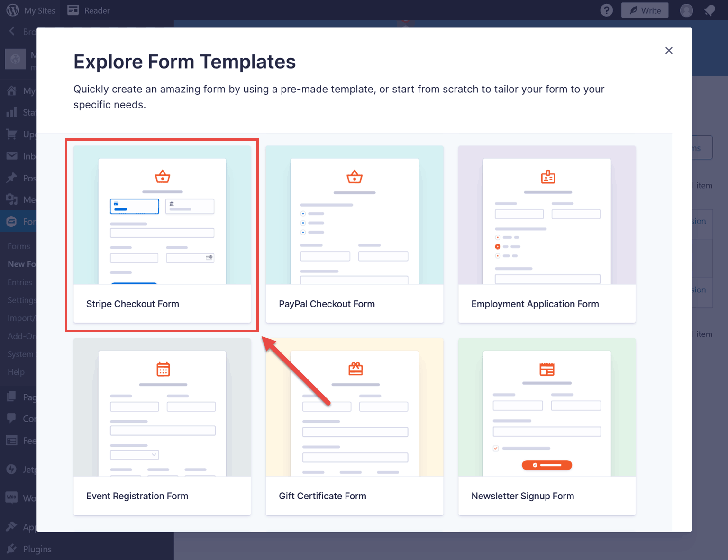728x560 pixels.
Task: Open the Forms submenu link
Action: coord(19,246)
